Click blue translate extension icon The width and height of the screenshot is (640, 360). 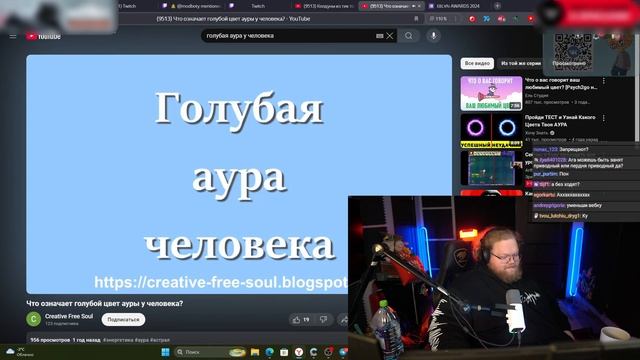coord(487,19)
